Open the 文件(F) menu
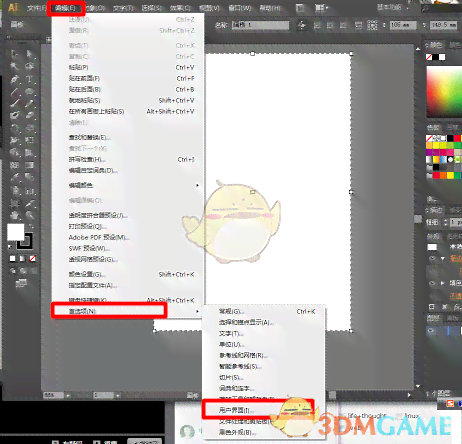 36,8
